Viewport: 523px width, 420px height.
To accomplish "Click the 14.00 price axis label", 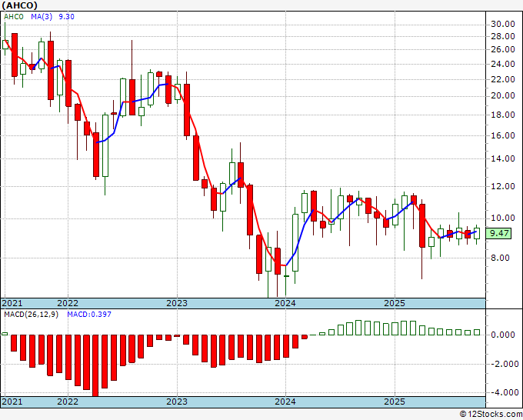I will point(503,158).
